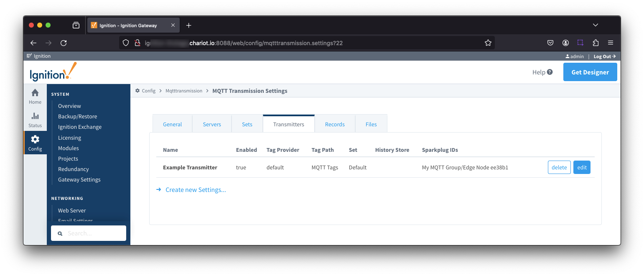Viewport: 644px width, 276px height.
Task: Open Overview in the sidebar
Action: click(x=69, y=106)
